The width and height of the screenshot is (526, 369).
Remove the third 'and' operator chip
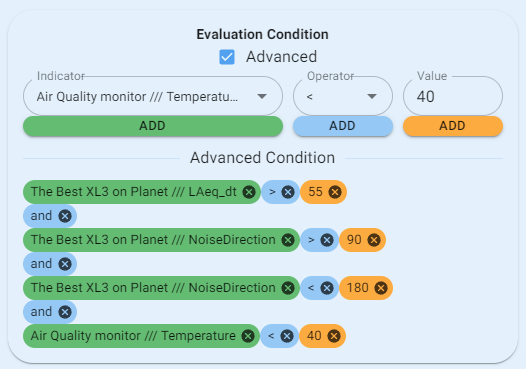pyautogui.click(x=65, y=312)
